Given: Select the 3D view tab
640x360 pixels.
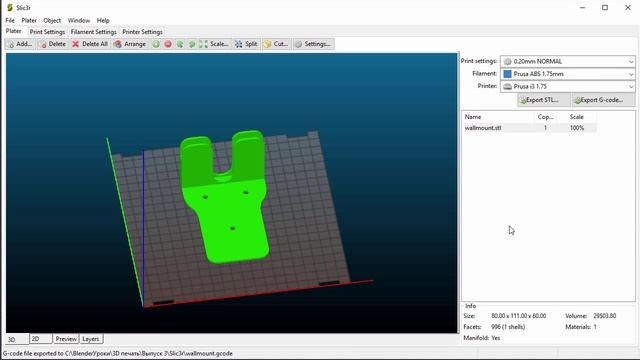Looking at the screenshot, I should (x=17, y=339).
